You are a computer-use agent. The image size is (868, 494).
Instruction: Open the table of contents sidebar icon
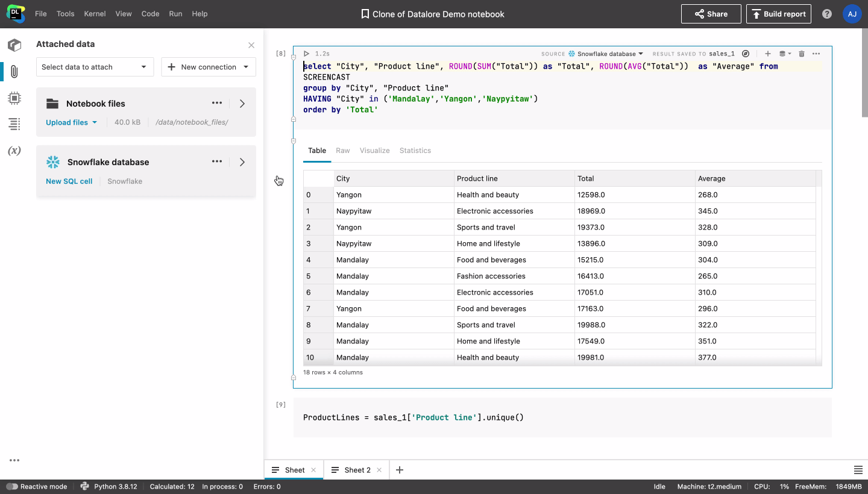(14, 124)
